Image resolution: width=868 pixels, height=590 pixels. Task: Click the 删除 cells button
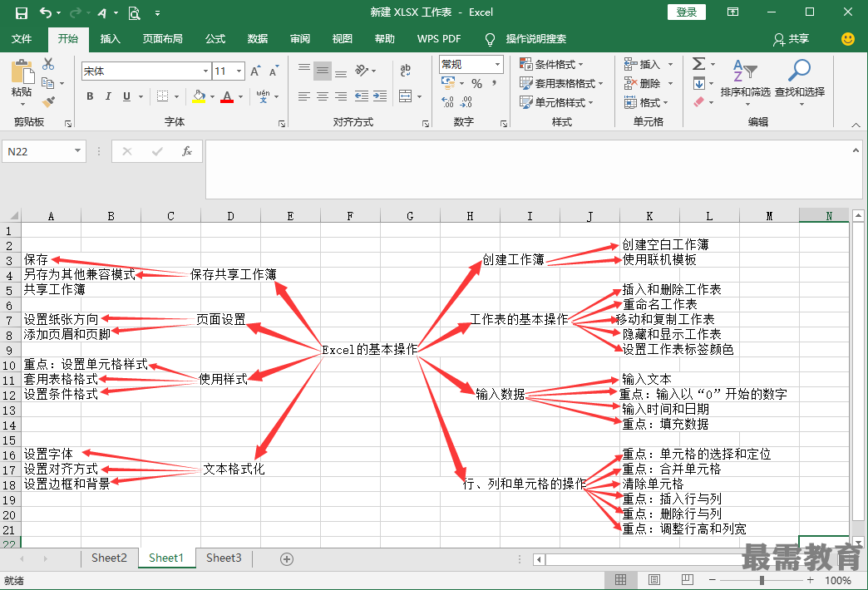(642, 84)
